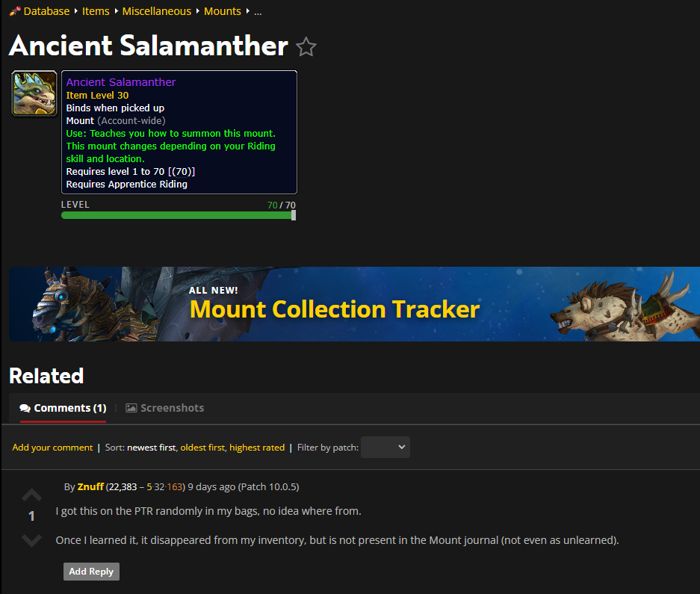Sort comments by highest rated
700x594 pixels.
coord(257,447)
